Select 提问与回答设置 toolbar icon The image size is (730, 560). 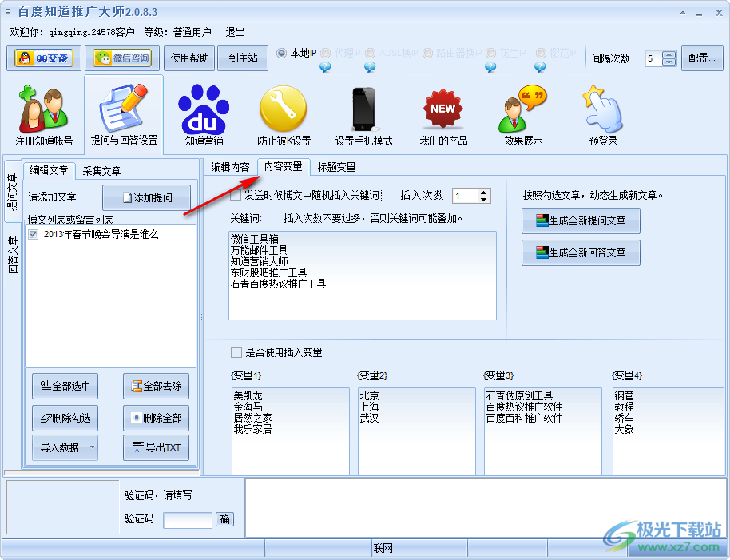124,115
